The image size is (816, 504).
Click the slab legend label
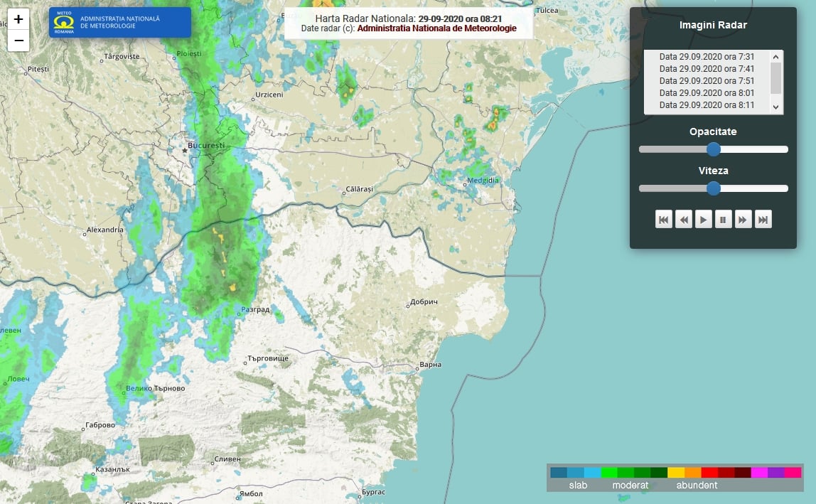tap(578, 486)
